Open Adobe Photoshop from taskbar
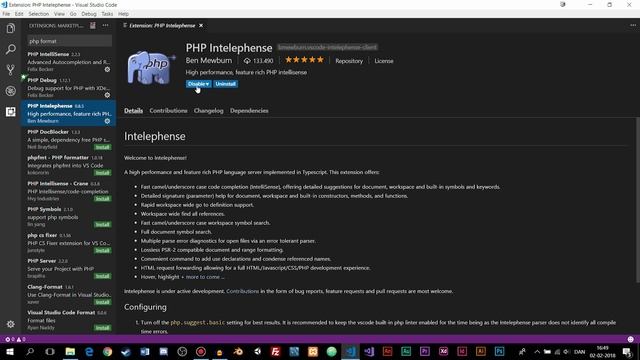The image size is (640, 360). point(499,351)
